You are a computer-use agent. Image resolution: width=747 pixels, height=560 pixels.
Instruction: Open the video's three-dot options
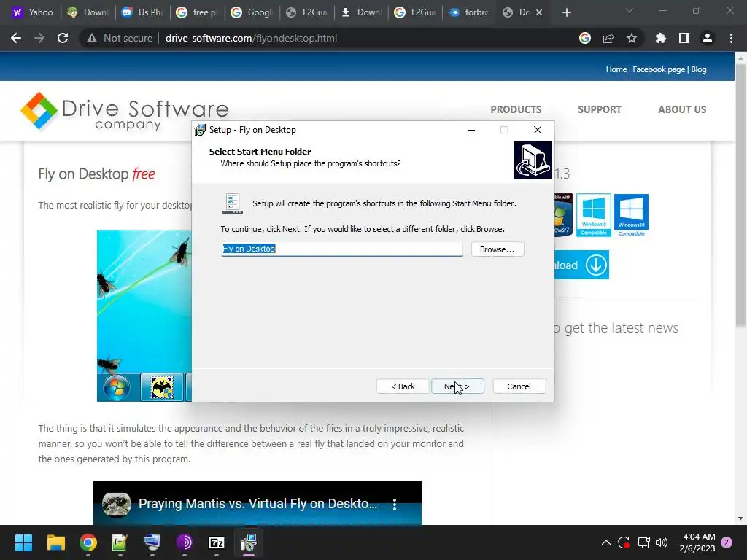point(395,505)
